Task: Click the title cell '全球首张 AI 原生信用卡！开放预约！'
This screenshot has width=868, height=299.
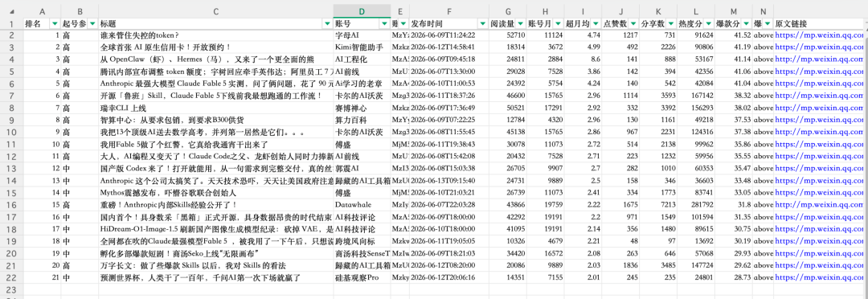Action: coord(216,47)
